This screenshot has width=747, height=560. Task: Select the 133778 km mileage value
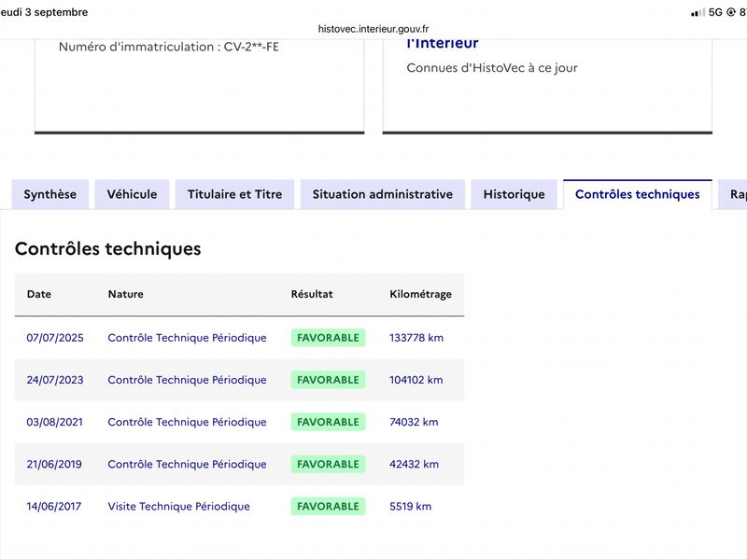point(416,338)
